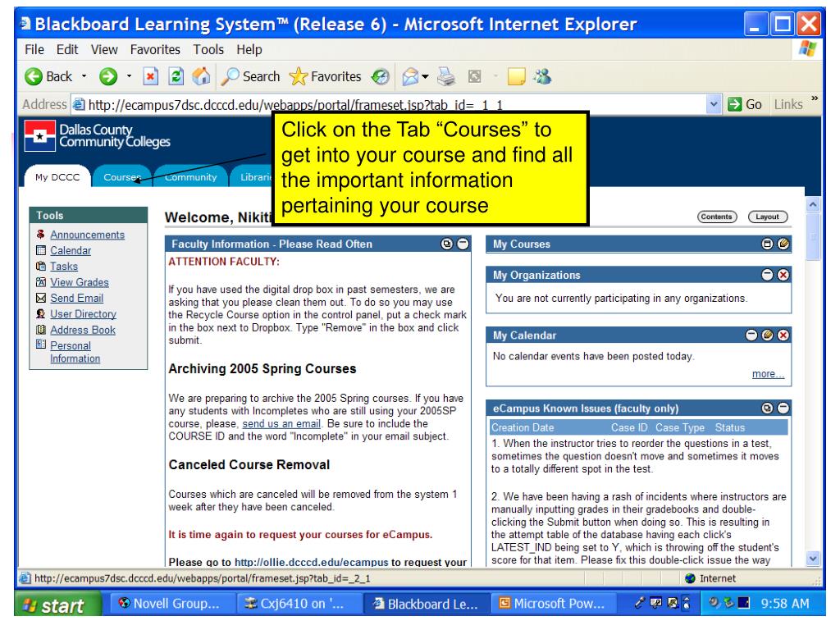Screen dimensions: 840x630
Task: Edit the My Calendar module pencil icon
Action: tap(768, 335)
